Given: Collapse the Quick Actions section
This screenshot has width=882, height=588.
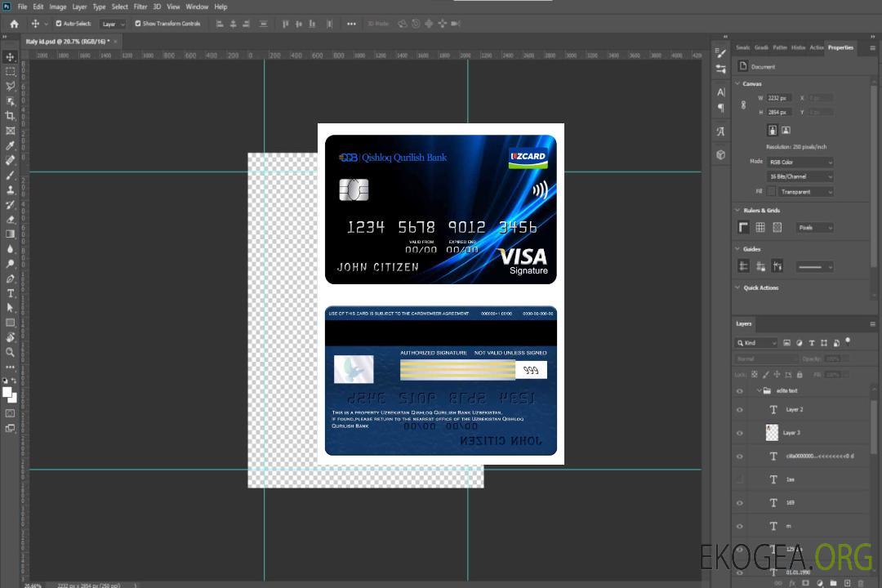Looking at the screenshot, I should [737, 287].
